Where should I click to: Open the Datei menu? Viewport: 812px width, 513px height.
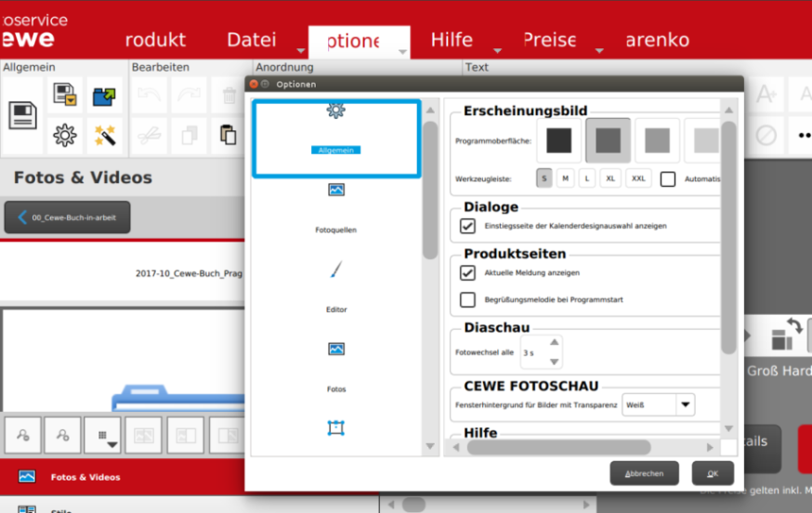(x=252, y=40)
